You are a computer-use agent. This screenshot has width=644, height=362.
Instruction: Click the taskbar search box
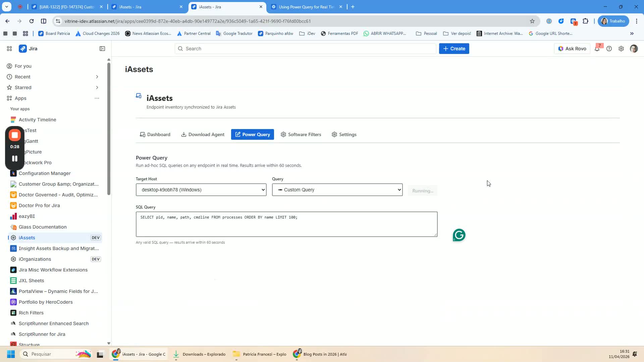tap(56, 354)
